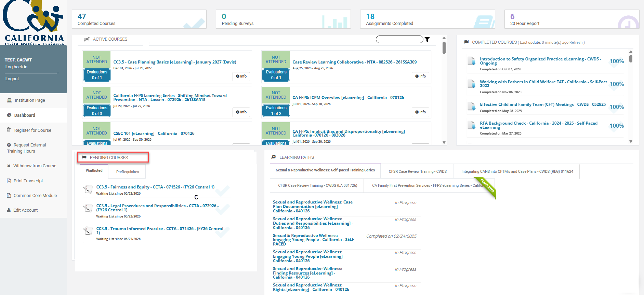Viewport: 644px width, 295px height.
Task: Select Sexual & Reproductive Wellness training series tab
Action: click(x=325, y=170)
